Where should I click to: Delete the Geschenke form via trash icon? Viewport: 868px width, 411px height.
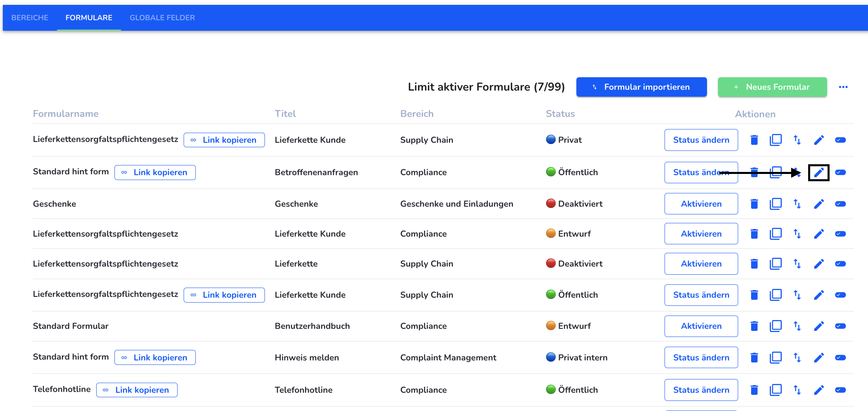(754, 204)
